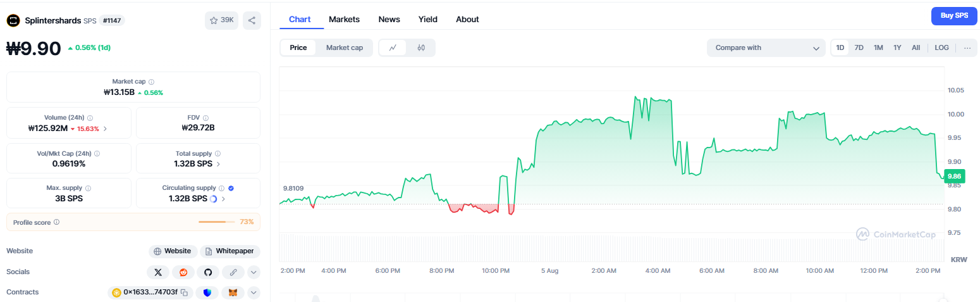This screenshot has height=302, width=980.
Task: Open the X (Twitter) social link
Action: [x=158, y=272]
